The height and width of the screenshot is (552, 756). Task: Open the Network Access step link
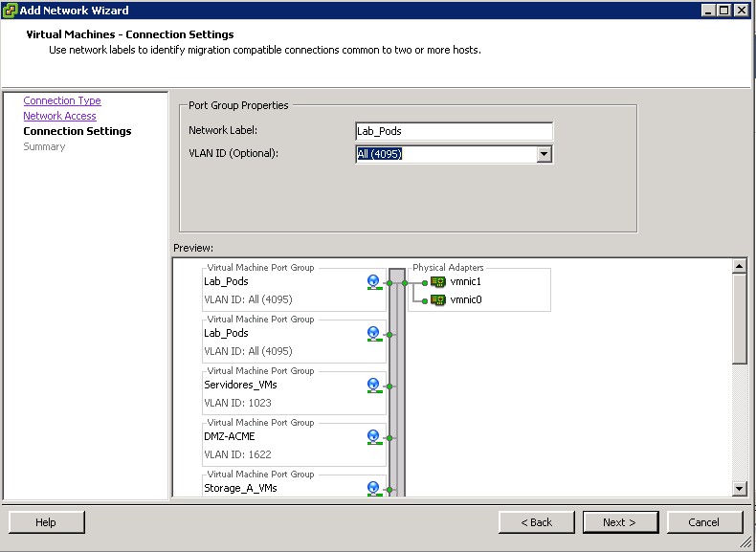(59, 116)
